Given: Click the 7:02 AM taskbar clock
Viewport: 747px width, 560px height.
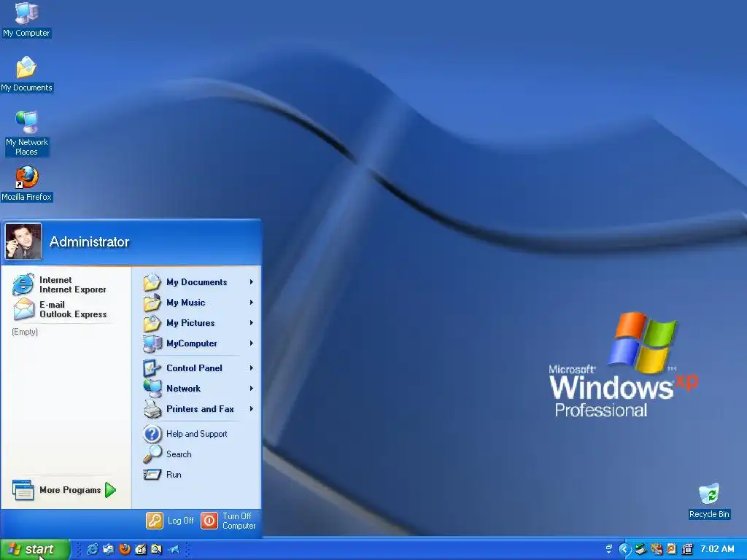Looking at the screenshot, I should pyautogui.click(x=718, y=549).
